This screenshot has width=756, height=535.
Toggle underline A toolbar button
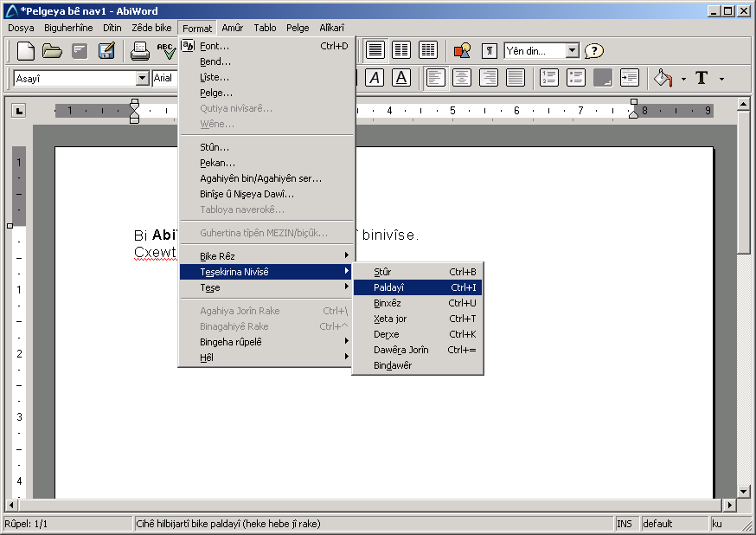click(401, 78)
